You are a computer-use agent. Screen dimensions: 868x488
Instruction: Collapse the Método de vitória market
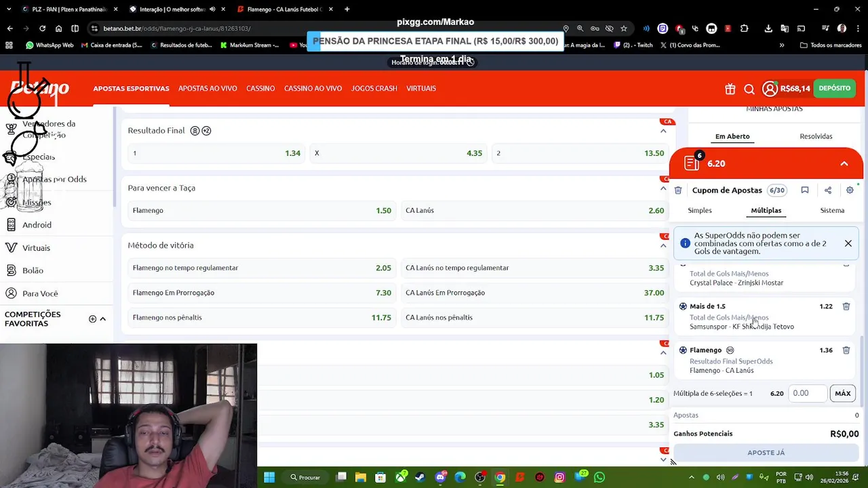point(663,246)
